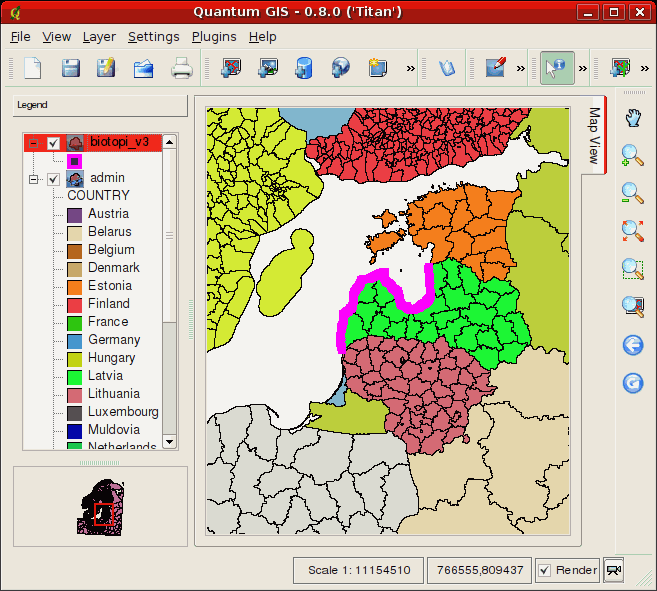Viewport: 657px width, 591px height.
Task: Click the Latvia green color swatch
Action: (x=74, y=377)
